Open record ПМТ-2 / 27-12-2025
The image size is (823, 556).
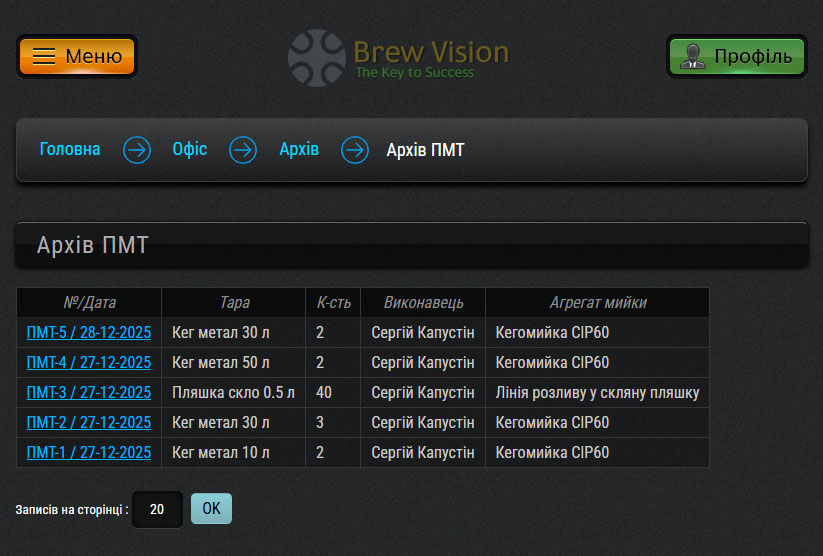click(89, 422)
